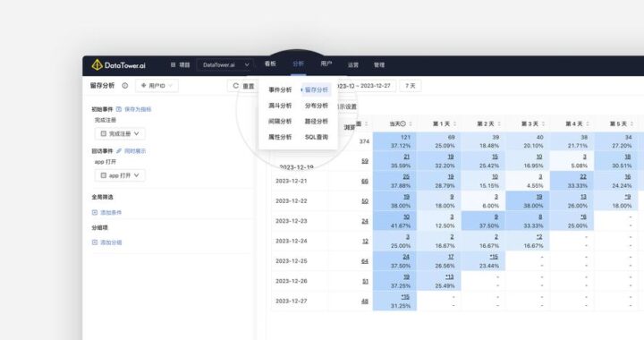Expand the app 打开 event dropdown
The image size is (644, 340).
[x=120, y=175]
